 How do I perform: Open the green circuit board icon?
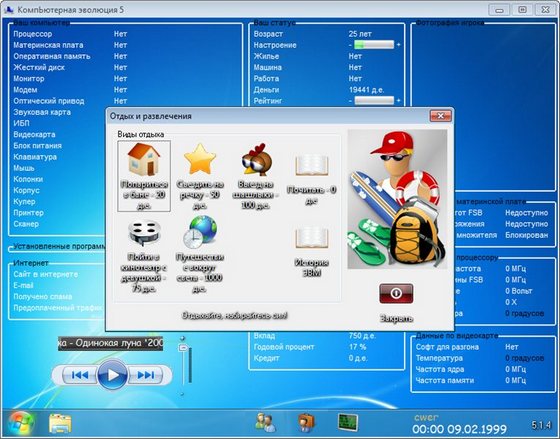click(x=348, y=422)
